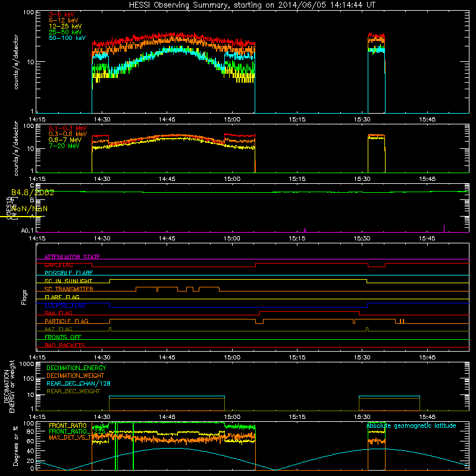Click the yellow '12-25 keV' legend entry

(65, 26)
